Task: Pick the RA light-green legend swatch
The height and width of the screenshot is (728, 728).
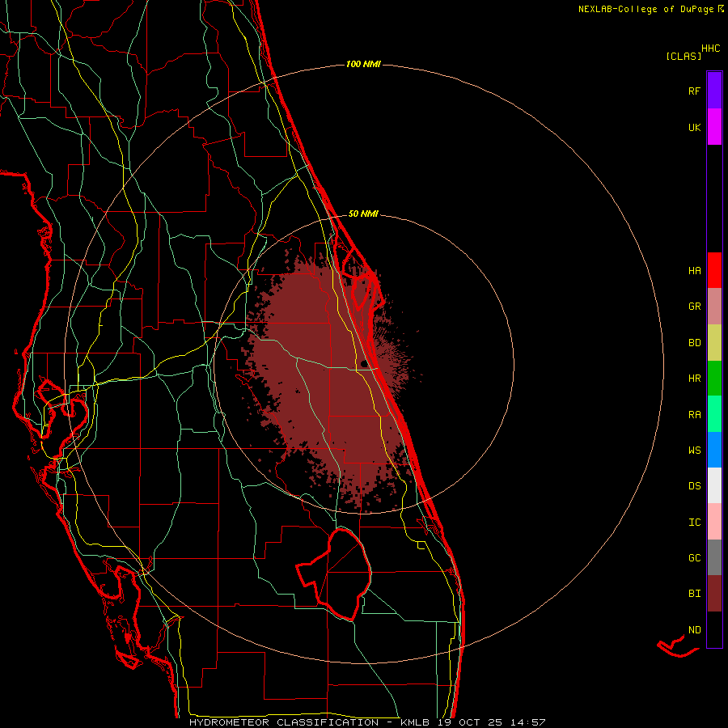Action: click(714, 414)
